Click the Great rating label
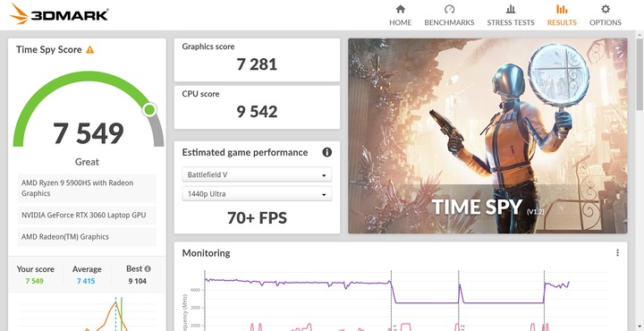 87,162
